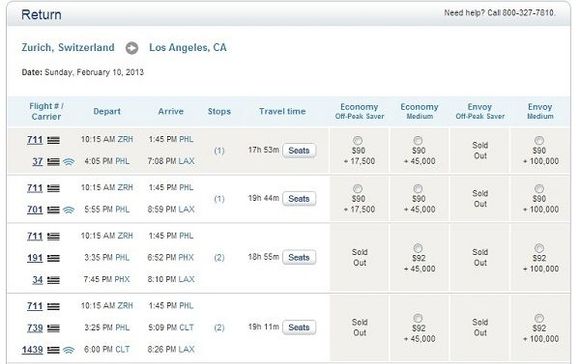Click carrier flag icon beside flight 34
The height and width of the screenshot is (364, 580).
click(x=54, y=280)
